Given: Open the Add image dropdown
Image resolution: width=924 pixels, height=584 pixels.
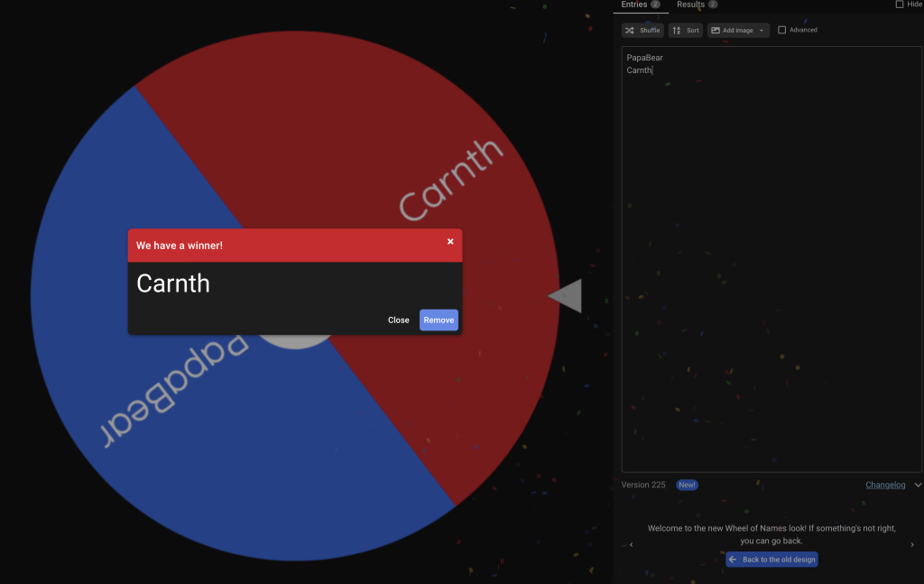Looking at the screenshot, I should click(x=738, y=30).
